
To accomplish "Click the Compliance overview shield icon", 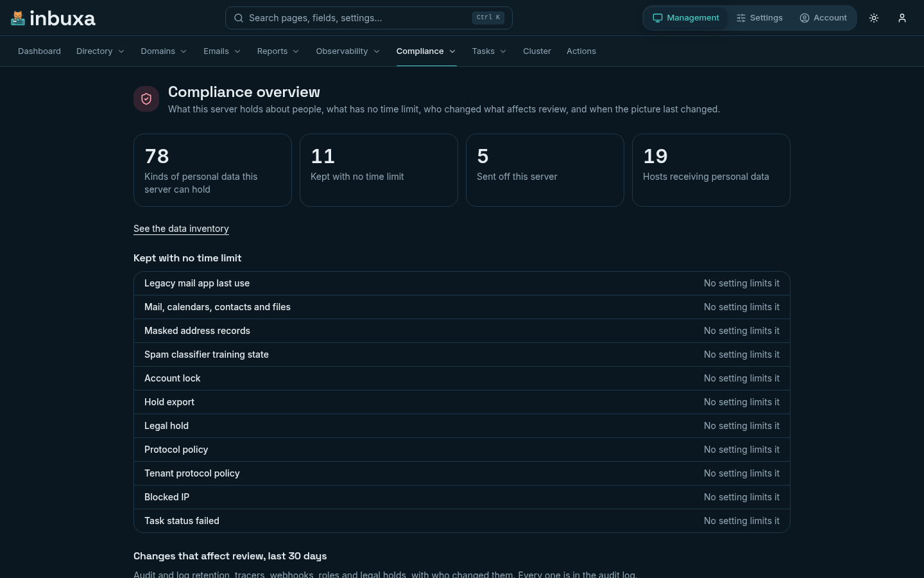I will point(146,99).
